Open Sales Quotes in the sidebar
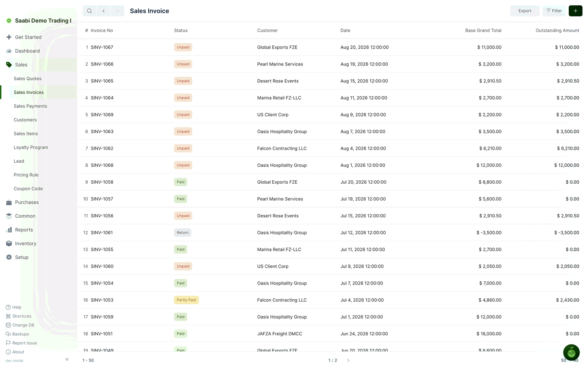Image resolution: width=588 pixels, height=369 pixels. point(28,79)
